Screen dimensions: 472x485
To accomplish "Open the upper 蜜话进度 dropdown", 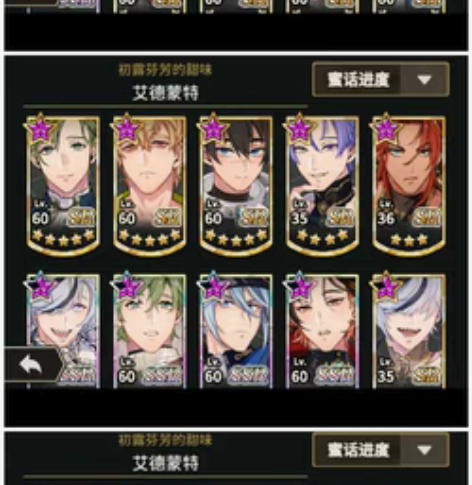I will click(381, 79).
